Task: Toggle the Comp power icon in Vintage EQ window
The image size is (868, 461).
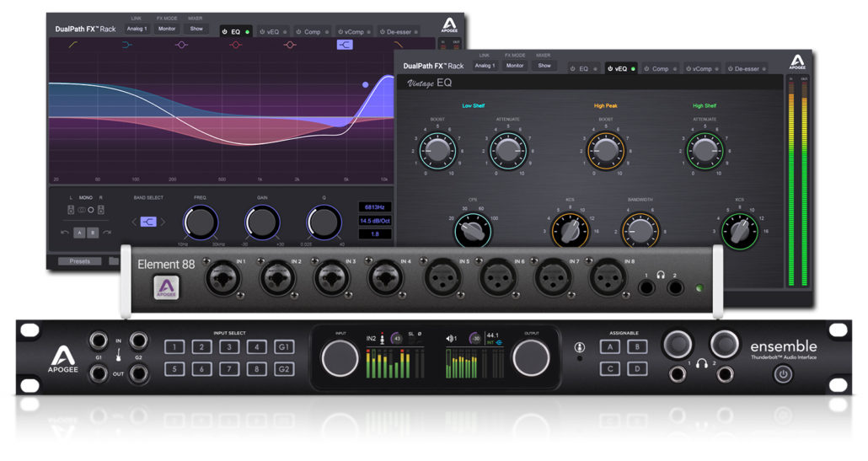Action: [x=646, y=68]
